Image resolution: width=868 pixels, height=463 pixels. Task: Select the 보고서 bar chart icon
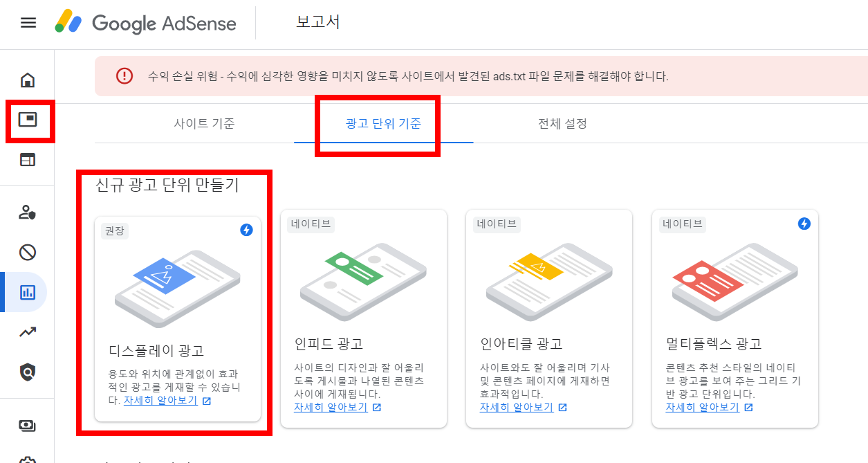(x=28, y=291)
